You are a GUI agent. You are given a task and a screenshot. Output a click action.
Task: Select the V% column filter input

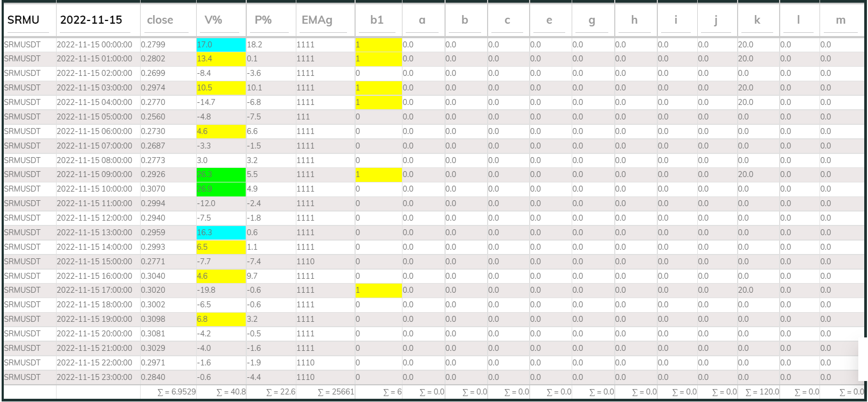(220, 20)
